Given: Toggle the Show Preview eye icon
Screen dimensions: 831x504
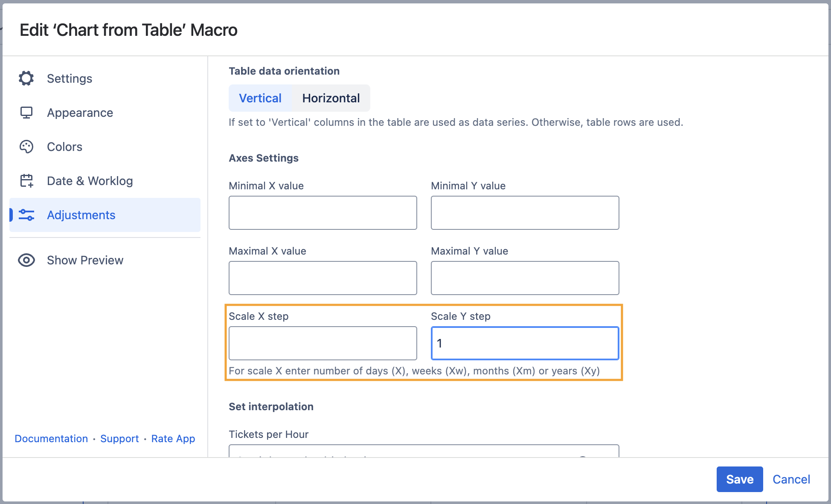Looking at the screenshot, I should (26, 260).
